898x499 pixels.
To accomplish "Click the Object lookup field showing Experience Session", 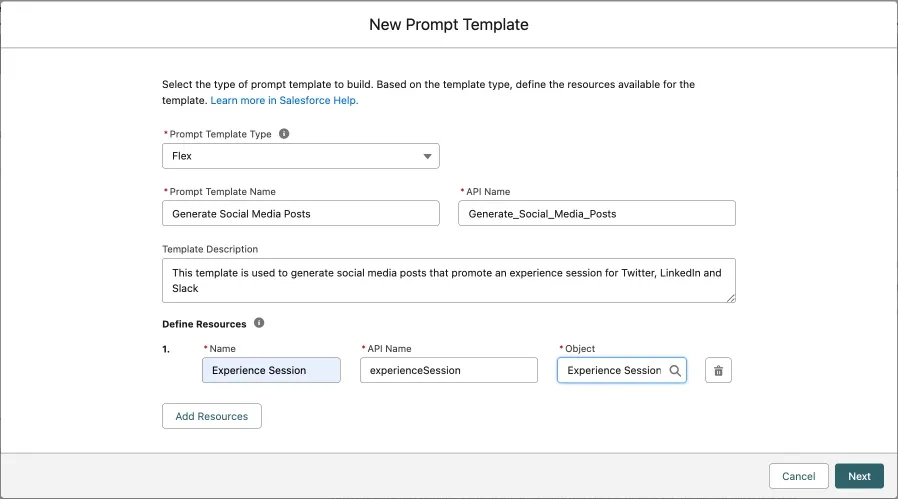I will click(613, 371).
